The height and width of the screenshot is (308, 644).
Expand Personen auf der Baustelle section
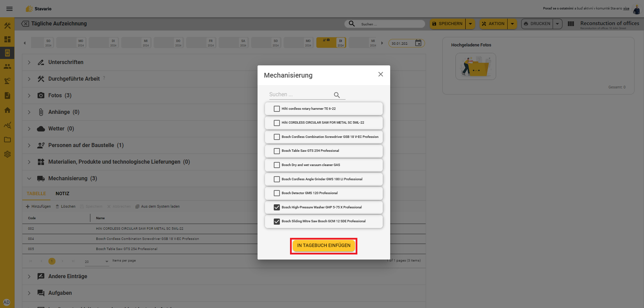point(29,145)
